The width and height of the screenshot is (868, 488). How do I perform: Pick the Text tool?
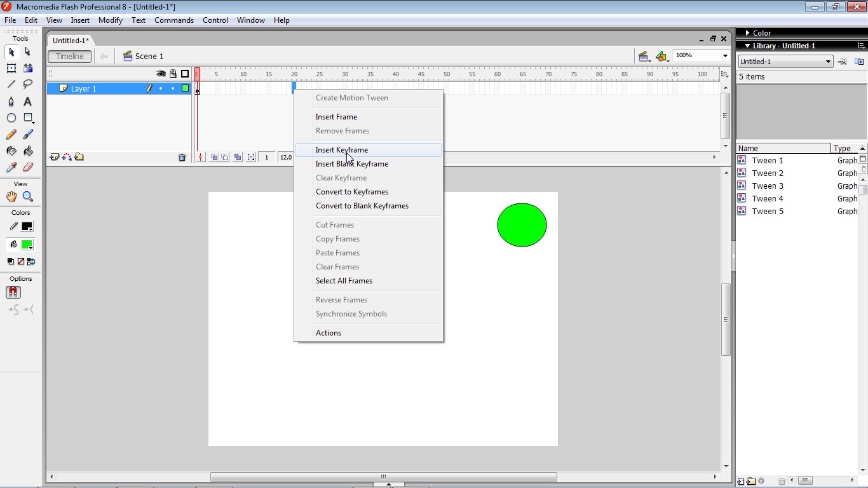28,102
